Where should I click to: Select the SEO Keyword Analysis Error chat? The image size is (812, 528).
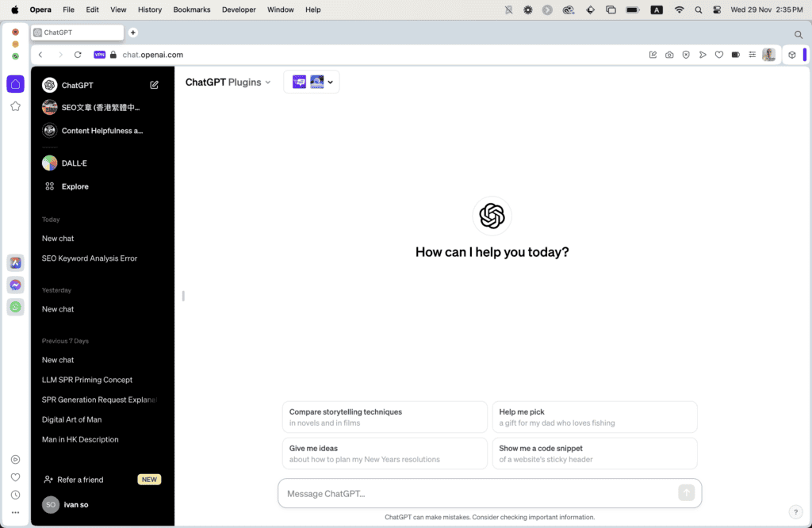[x=90, y=258]
